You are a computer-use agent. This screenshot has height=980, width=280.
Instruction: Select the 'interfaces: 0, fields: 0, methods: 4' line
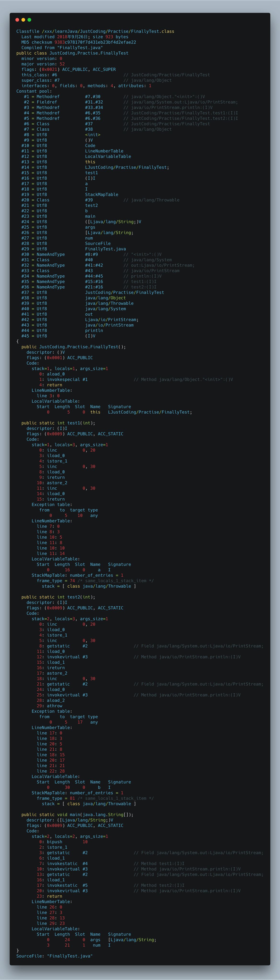(86, 86)
